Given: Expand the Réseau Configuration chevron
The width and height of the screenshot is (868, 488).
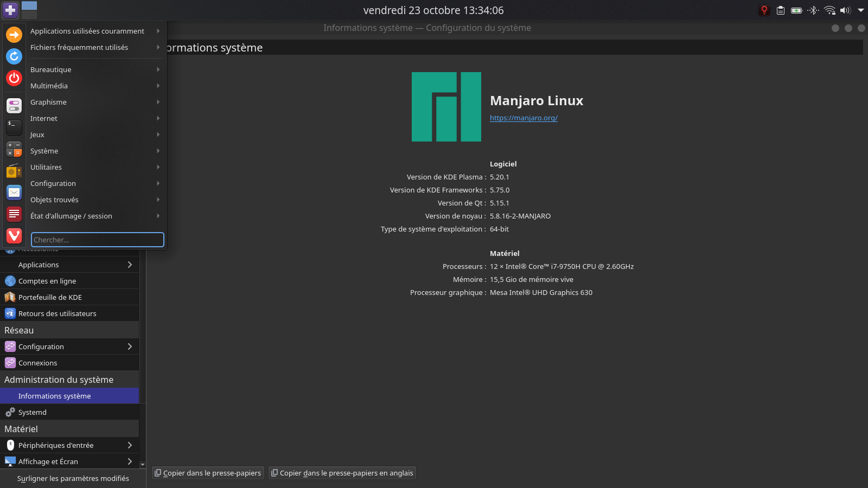Looking at the screenshot, I should (x=130, y=346).
